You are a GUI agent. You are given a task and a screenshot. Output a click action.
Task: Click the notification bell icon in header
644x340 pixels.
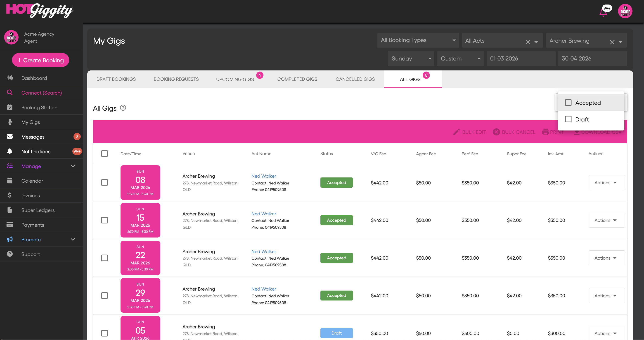pos(603,12)
